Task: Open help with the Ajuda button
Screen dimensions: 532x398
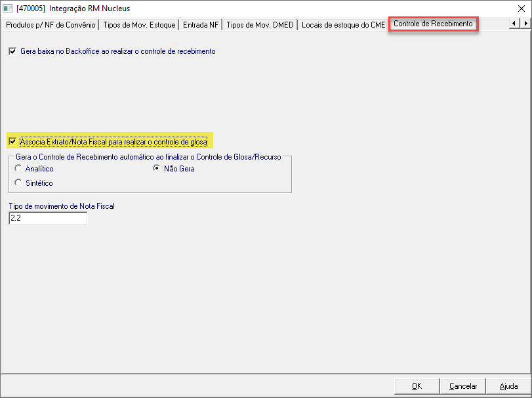Action: point(508,386)
